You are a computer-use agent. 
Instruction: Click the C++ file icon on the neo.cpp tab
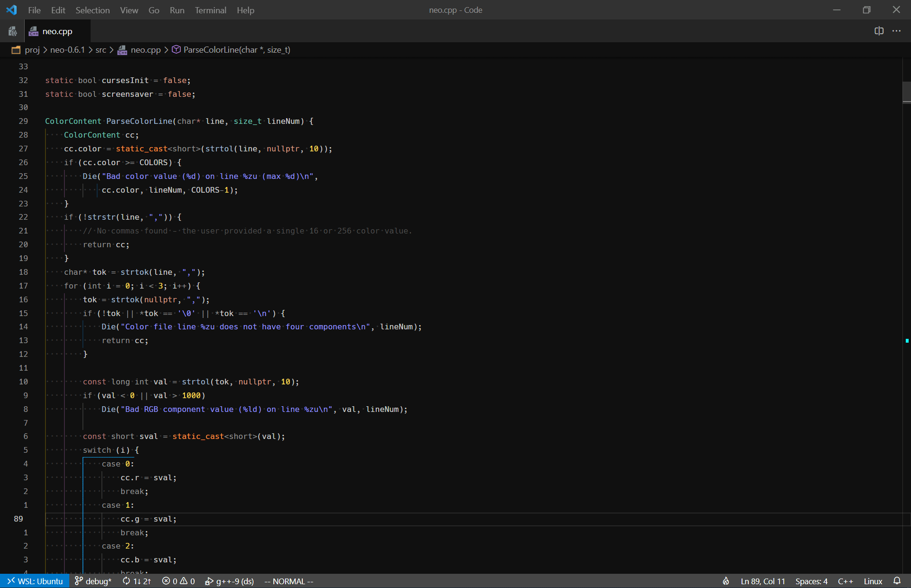click(33, 31)
